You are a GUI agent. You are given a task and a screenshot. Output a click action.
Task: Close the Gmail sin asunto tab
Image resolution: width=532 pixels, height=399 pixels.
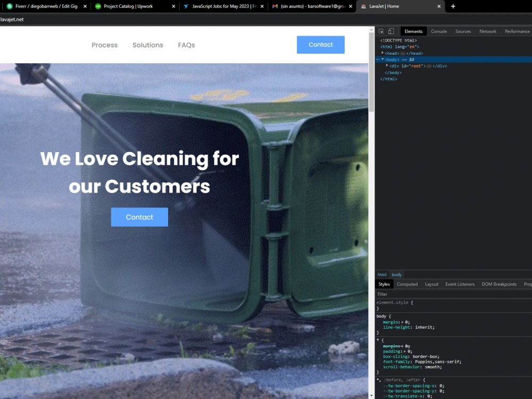pos(351,6)
